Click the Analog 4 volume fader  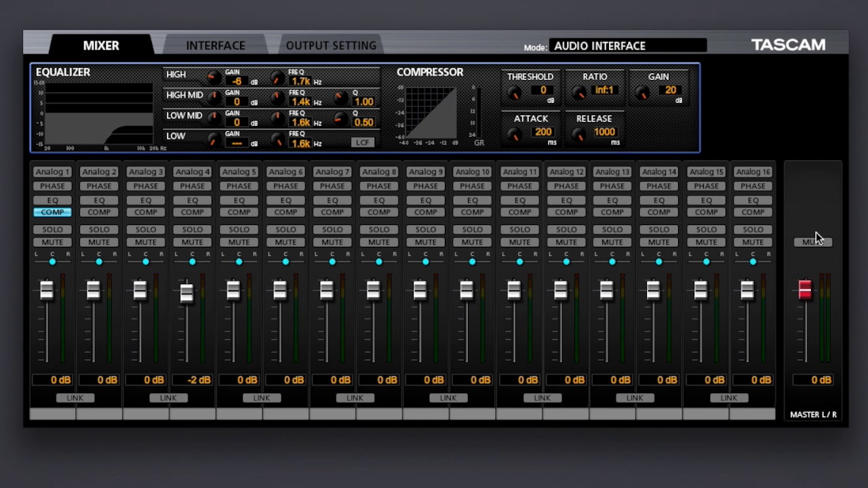point(186,293)
